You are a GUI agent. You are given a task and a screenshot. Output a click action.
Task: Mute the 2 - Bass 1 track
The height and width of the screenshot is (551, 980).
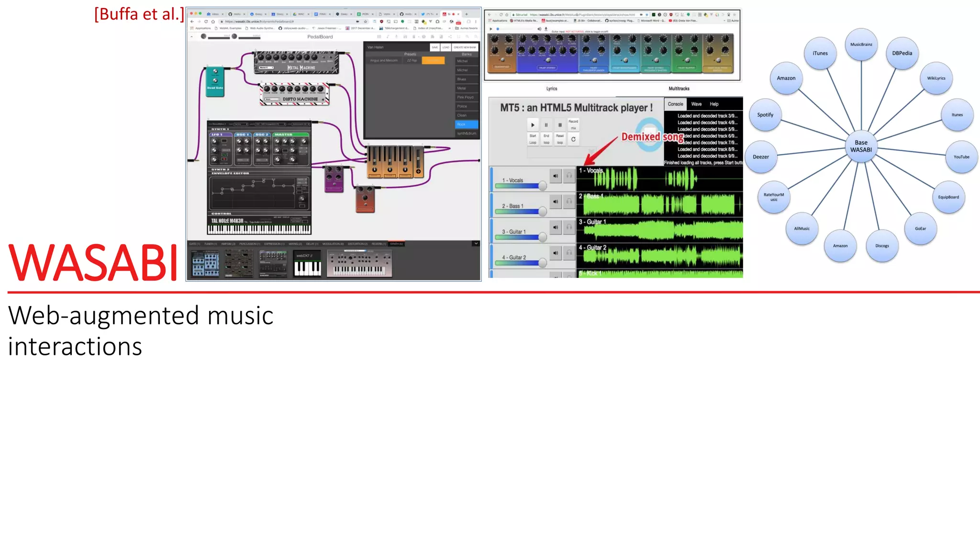[555, 201]
